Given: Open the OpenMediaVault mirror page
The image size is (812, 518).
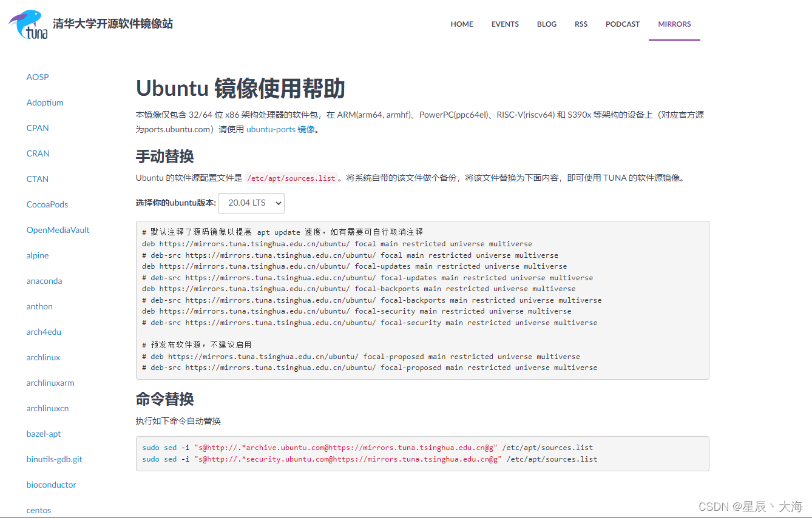Looking at the screenshot, I should tap(58, 230).
